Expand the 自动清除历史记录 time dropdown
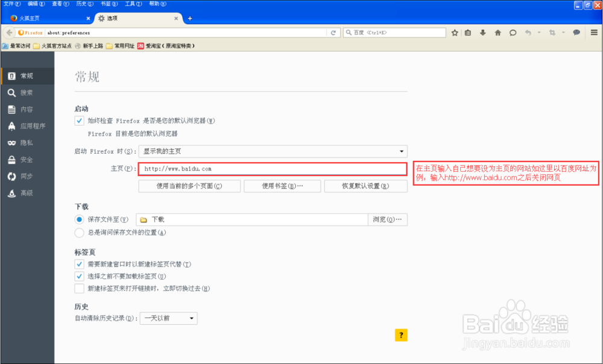Image resolution: width=603 pixels, height=364 pixels. click(168, 318)
